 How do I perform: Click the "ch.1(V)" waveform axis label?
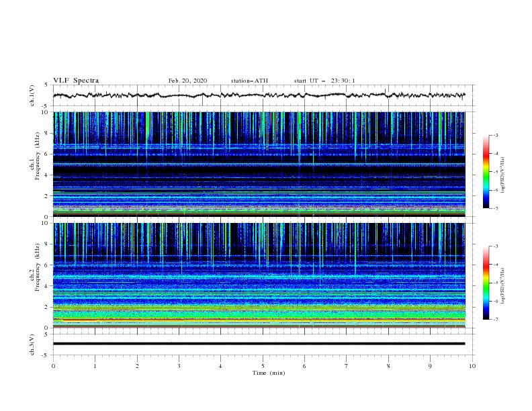pyautogui.click(x=32, y=95)
